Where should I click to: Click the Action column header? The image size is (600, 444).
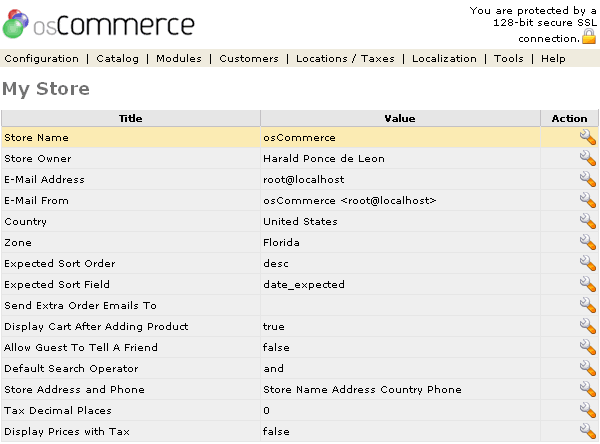tap(569, 119)
